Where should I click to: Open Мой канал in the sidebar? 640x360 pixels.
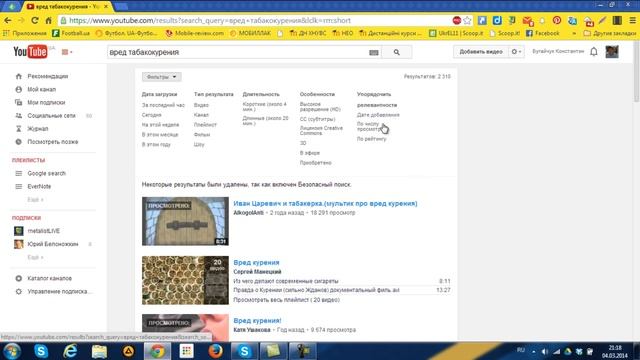41,89
